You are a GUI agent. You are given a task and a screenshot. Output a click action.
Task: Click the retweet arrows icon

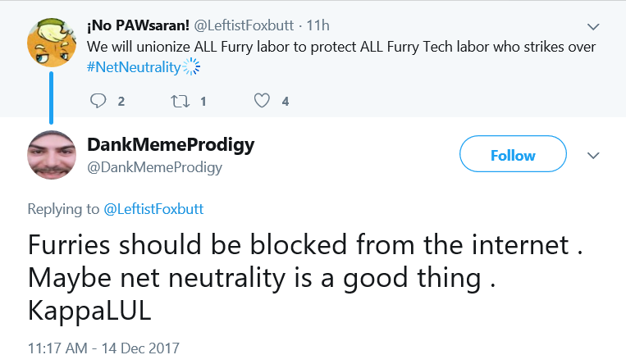[x=180, y=101]
